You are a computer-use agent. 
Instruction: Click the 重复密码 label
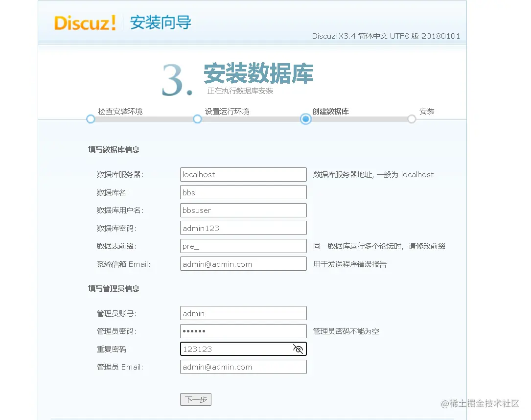[x=113, y=349]
